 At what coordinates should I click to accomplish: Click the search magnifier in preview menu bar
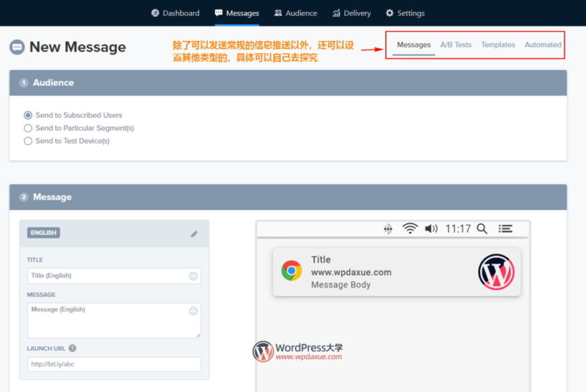482,229
